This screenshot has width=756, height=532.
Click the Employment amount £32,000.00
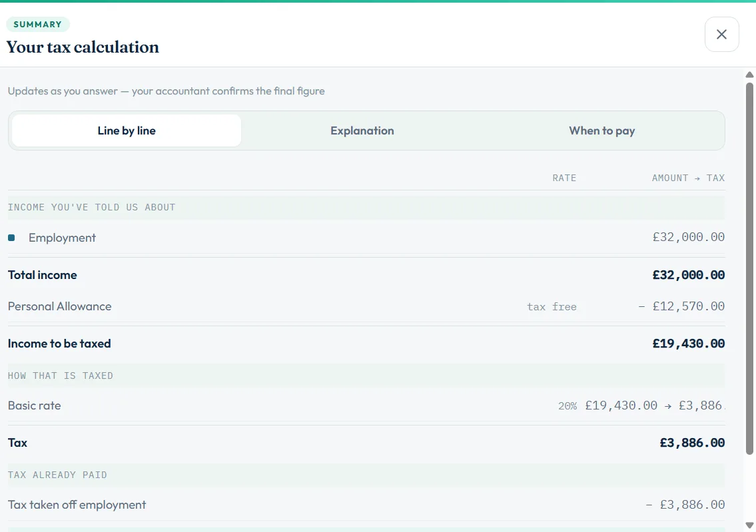689,237
